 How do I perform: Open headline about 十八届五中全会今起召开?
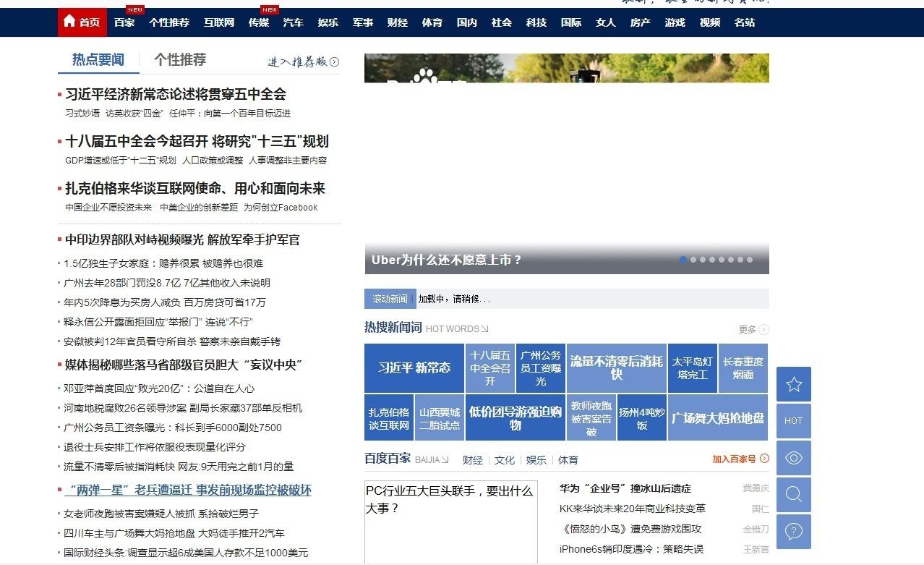point(197,141)
